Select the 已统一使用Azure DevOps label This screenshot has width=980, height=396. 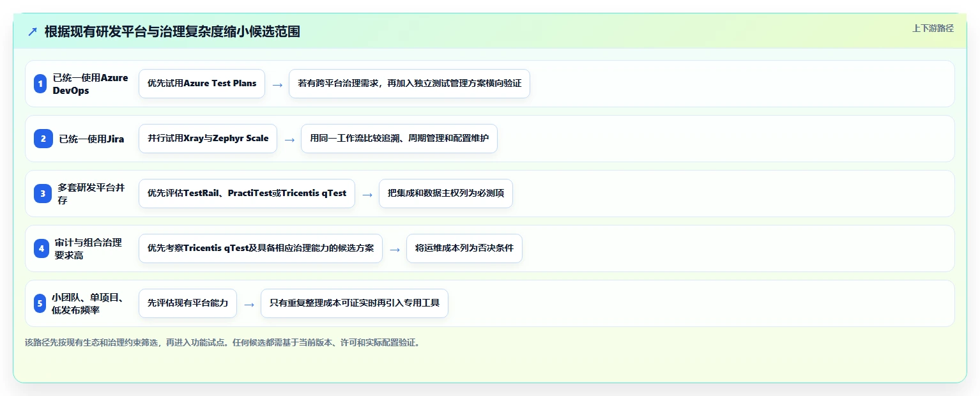coord(90,84)
